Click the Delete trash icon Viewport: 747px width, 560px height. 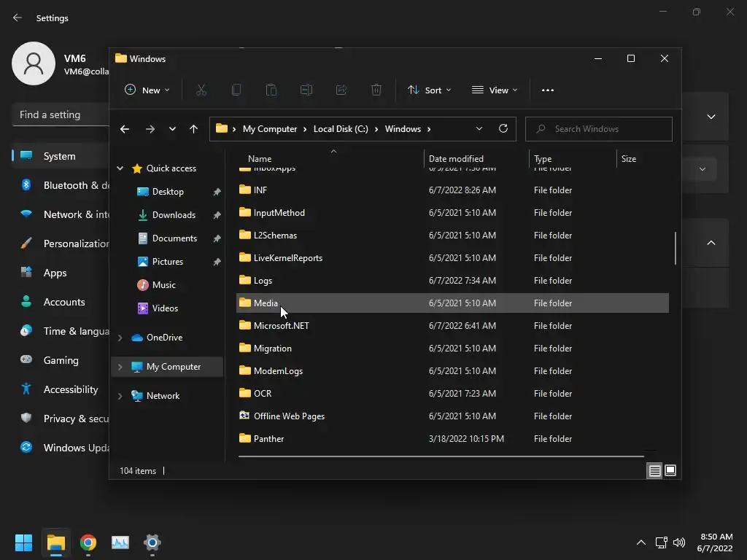pos(376,90)
